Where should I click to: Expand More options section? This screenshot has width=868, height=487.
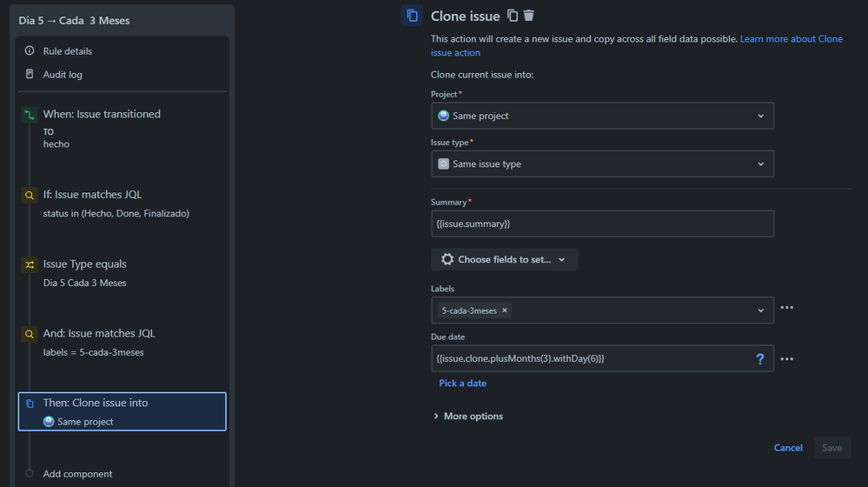[468, 416]
